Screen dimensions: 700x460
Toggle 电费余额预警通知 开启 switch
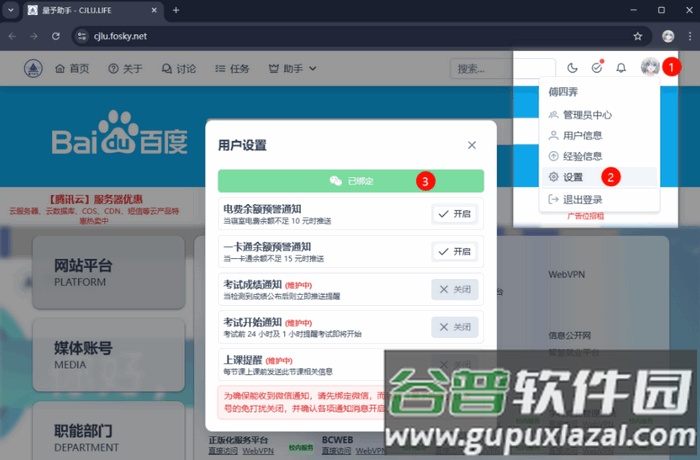[455, 213]
